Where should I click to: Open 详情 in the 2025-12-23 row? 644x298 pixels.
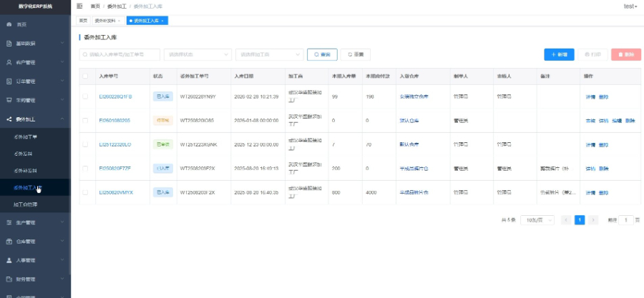click(590, 145)
